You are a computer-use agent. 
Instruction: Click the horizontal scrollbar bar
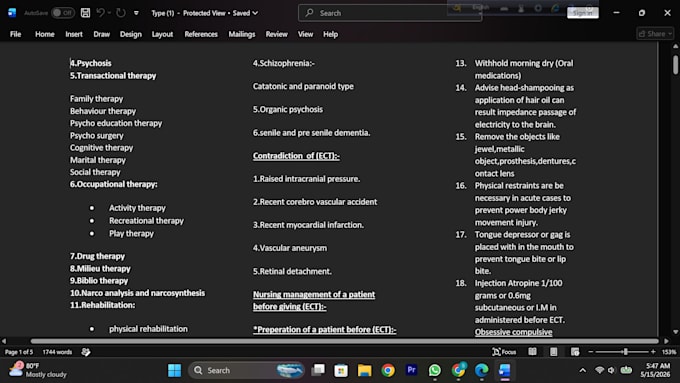coord(344,341)
